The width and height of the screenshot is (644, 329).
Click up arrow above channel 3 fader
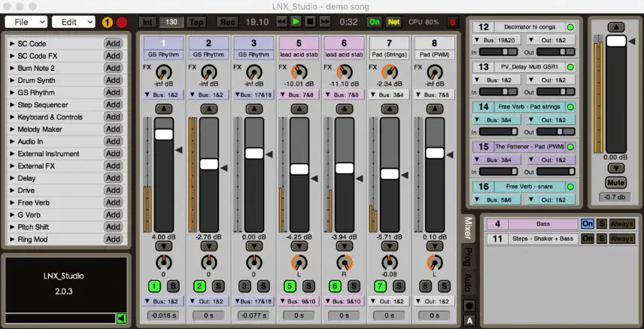(254, 109)
